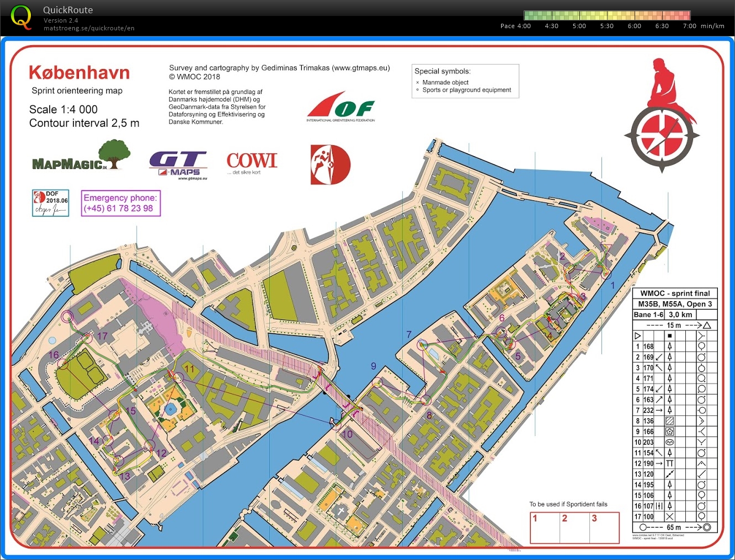735x560 pixels.
Task: Click the København map title
Action: click(x=79, y=72)
